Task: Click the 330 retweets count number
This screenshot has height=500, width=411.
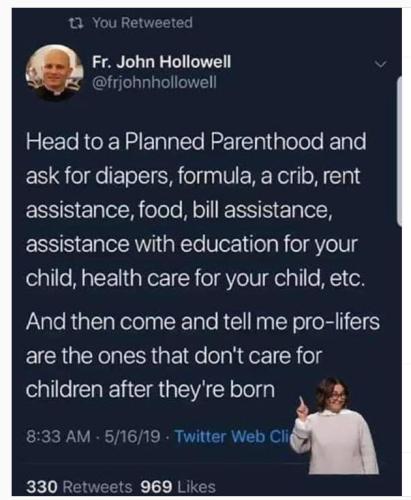Action: (42, 487)
